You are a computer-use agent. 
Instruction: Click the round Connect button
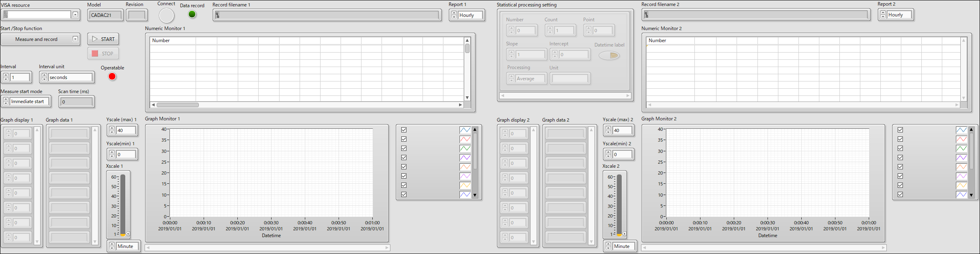pyautogui.click(x=166, y=16)
